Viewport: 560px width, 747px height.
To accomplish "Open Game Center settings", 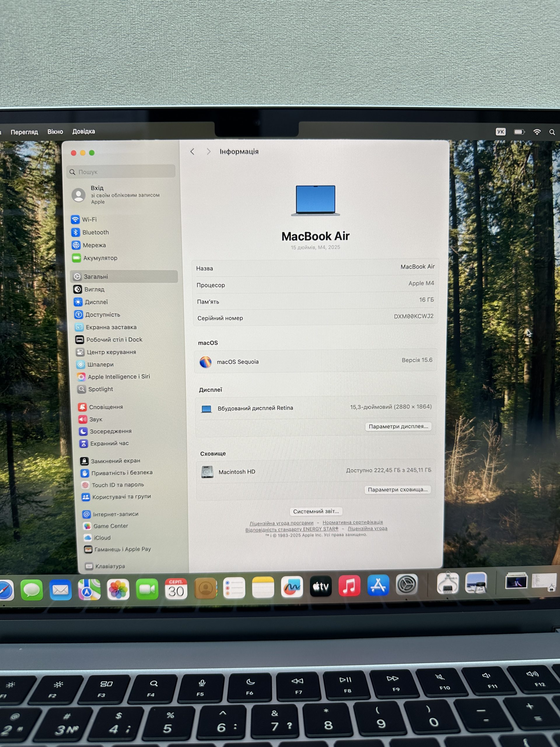I will click(106, 526).
